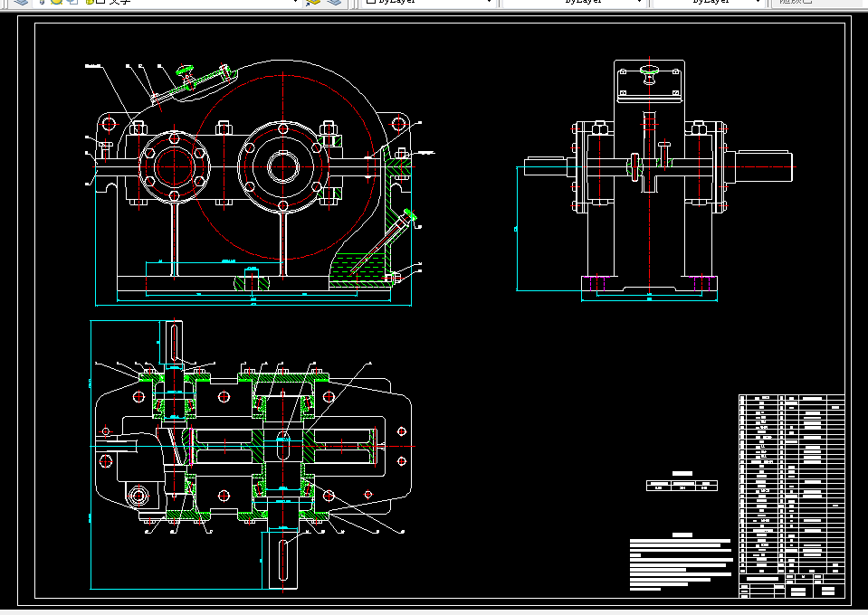Screen dimensions: 868x615
Task: Select the left hex nut in side view
Action: click(x=598, y=128)
